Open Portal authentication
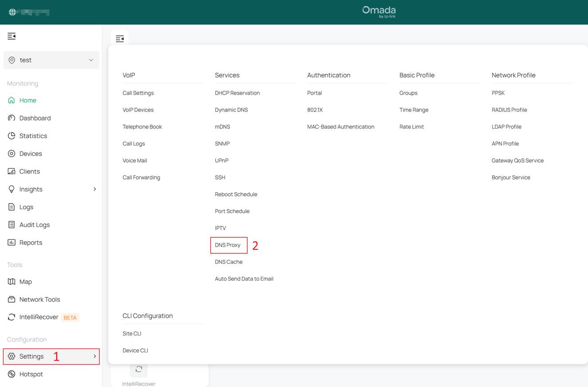The width and height of the screenshot is (588, 387). click(315, 93)
